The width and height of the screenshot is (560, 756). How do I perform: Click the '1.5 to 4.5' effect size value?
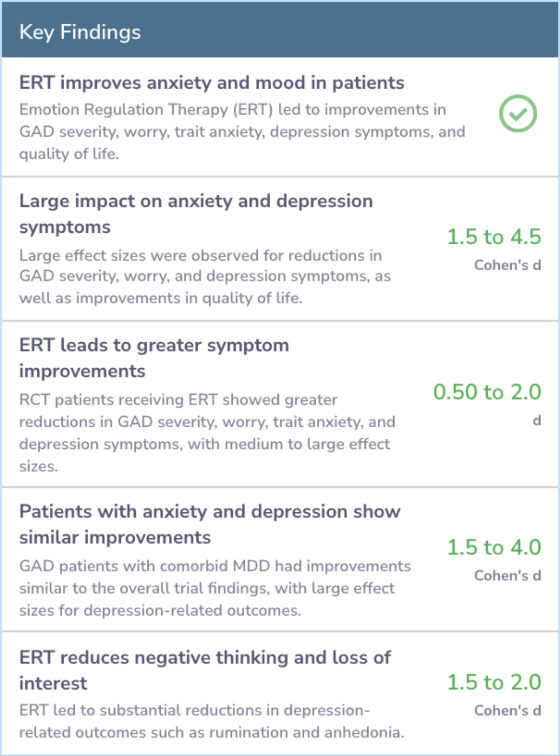click(x=494, y=237)
